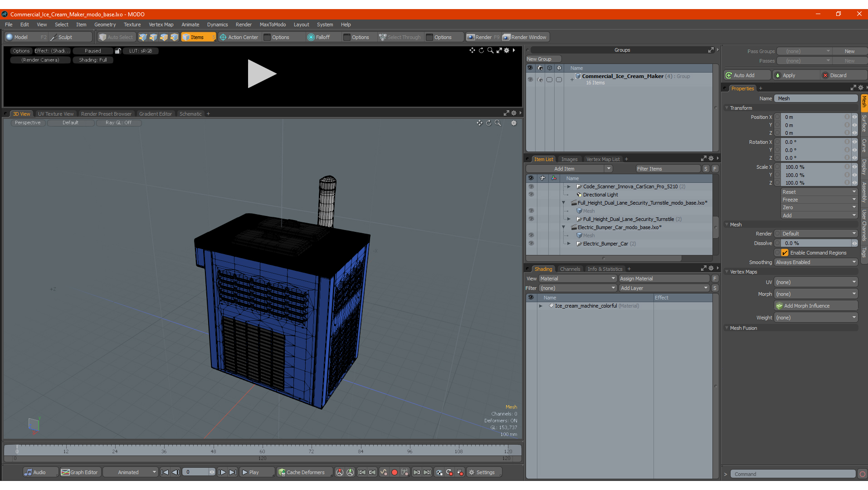Click the Assign Material button
Viewport: 868px width, 490px height.
(x=664, y=279)
